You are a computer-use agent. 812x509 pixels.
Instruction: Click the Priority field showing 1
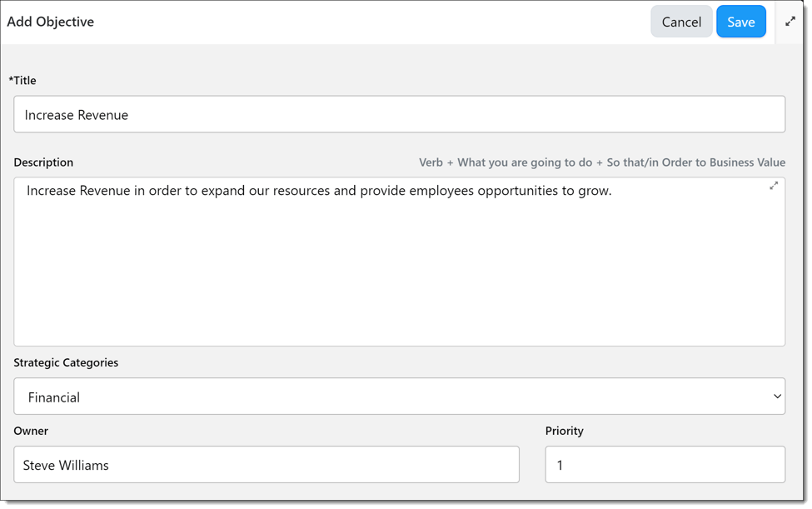[x=665, y=465]
